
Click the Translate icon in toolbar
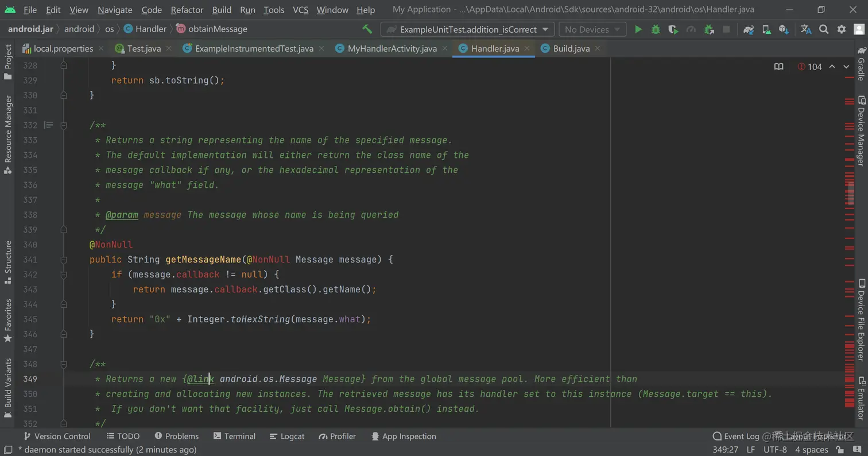[x=806, y=29]
